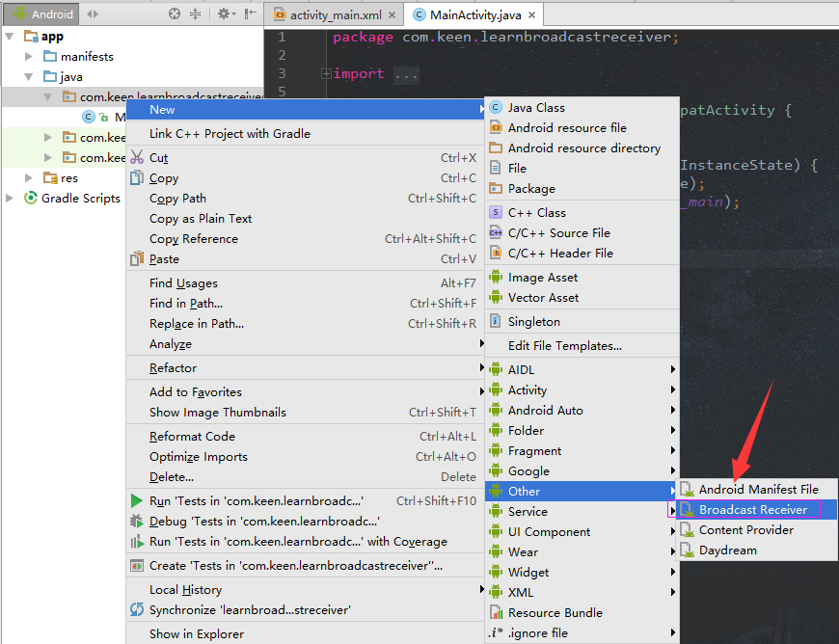Open the Android project view dropdown

41,13
